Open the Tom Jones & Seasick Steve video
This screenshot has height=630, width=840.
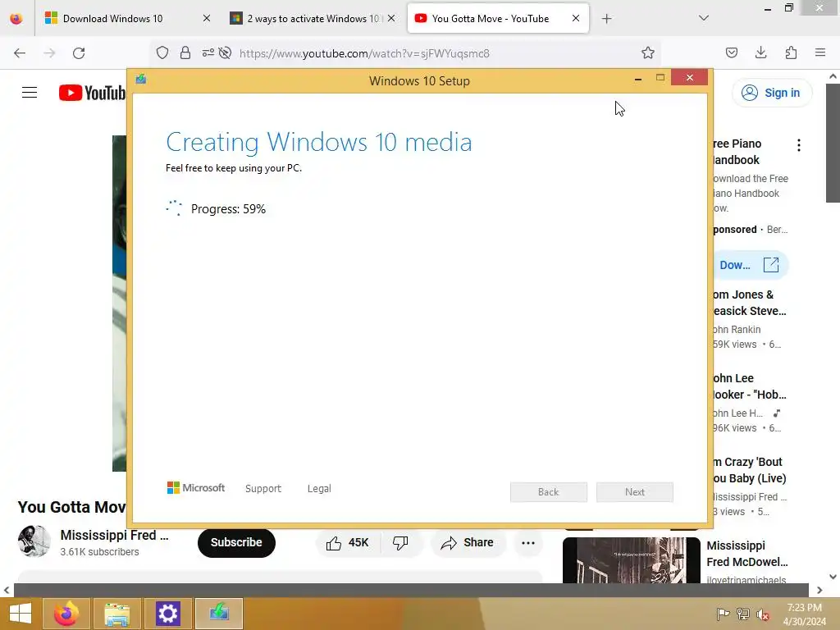[749, 303]
